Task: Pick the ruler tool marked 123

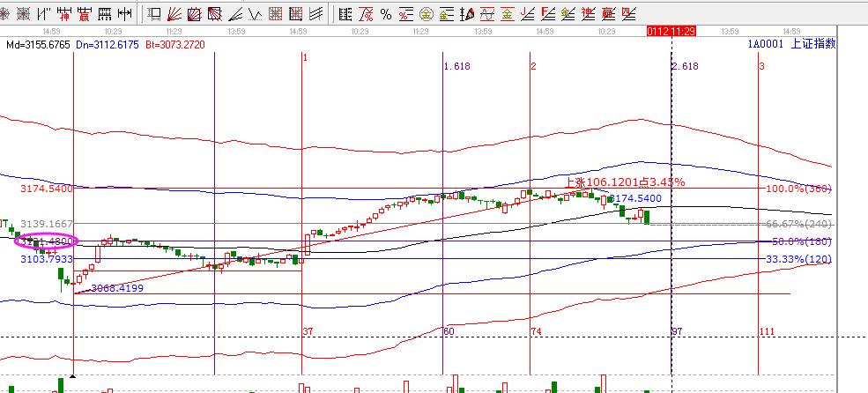Action: click(x=105, y=13)
